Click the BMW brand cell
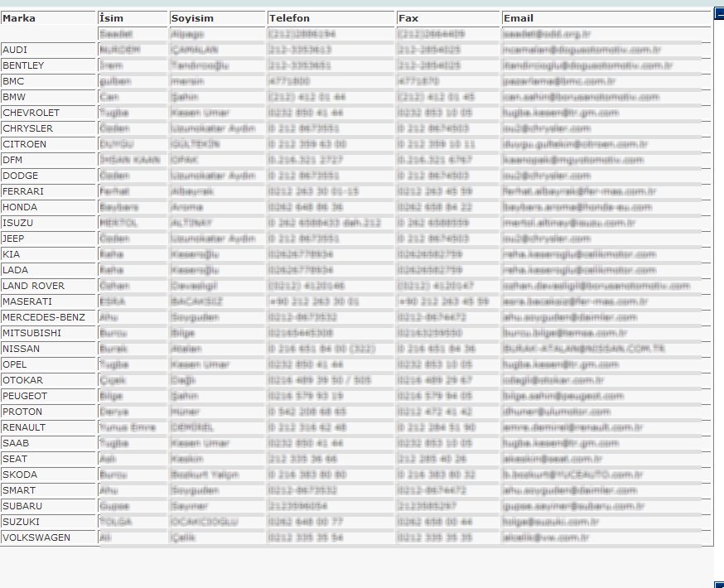 tap(48, 97)
